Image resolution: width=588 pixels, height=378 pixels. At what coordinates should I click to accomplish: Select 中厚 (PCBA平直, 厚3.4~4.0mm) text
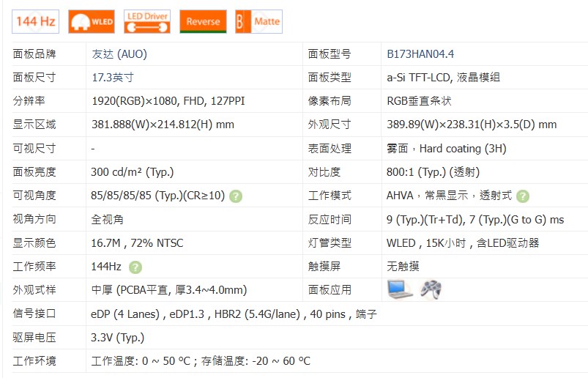coord(169,290)
